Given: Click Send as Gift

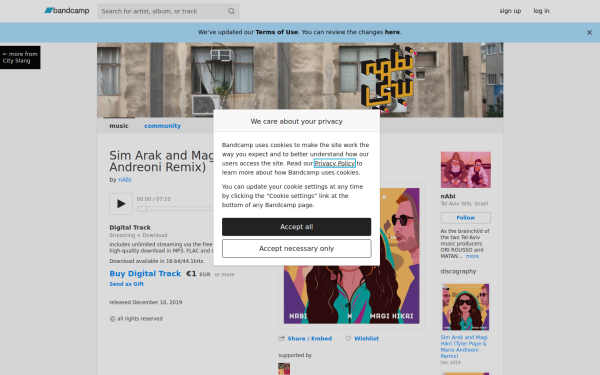Looking at the screenshot, I should 127,284.
